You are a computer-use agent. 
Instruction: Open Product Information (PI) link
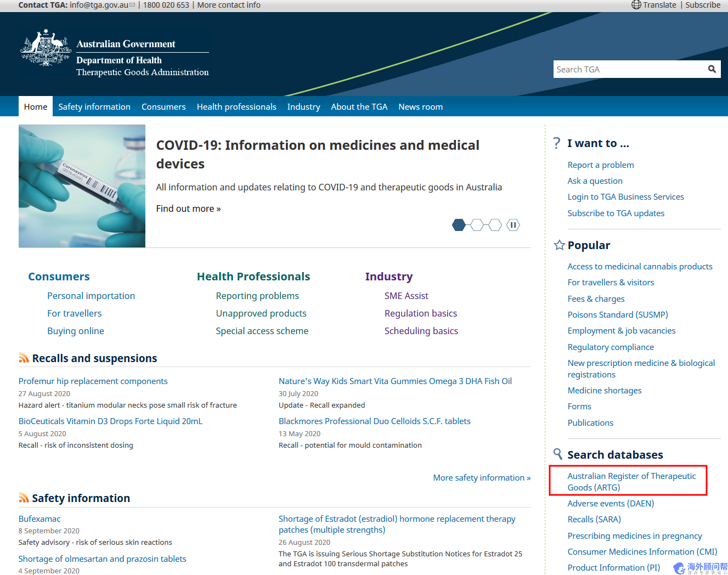[x=614, y=567]
